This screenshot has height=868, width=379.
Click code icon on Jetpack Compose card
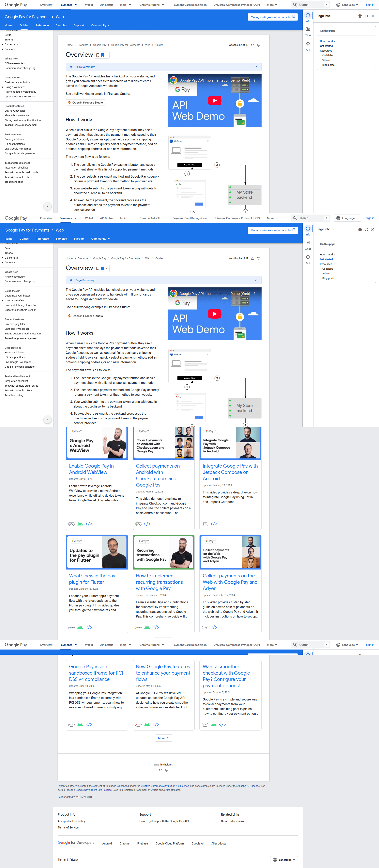pos(214,524)
